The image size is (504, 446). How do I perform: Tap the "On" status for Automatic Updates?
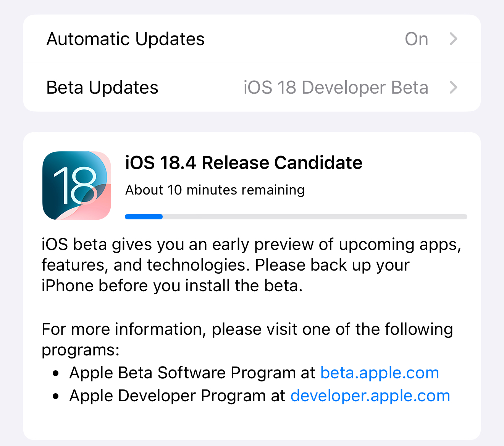coord(416,39)
